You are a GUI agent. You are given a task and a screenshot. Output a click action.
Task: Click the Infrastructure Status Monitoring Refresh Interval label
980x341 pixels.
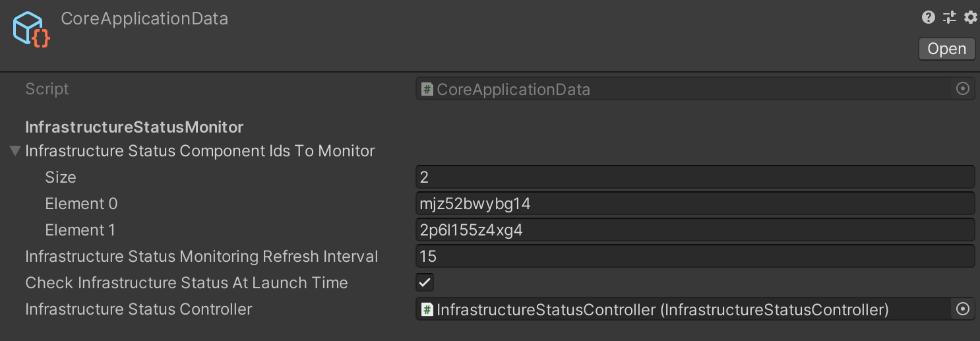[x=202, y=256]
